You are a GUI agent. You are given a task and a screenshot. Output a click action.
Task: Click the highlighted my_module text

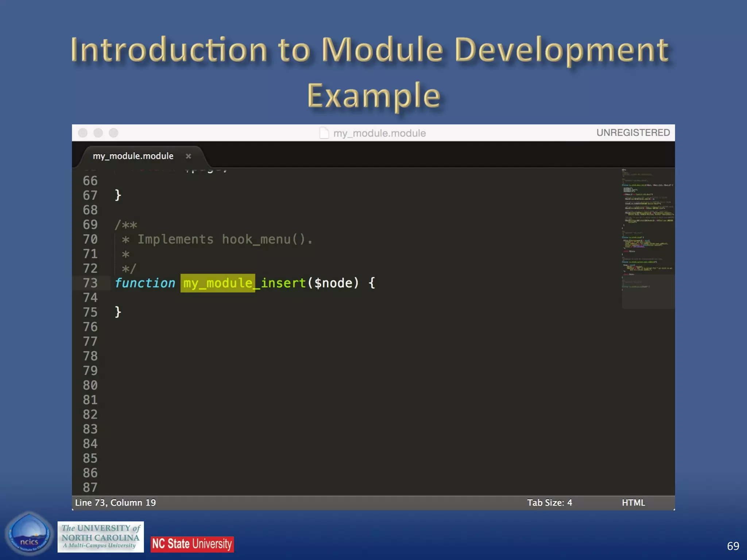pyautogui.click(x=218, y=283)
